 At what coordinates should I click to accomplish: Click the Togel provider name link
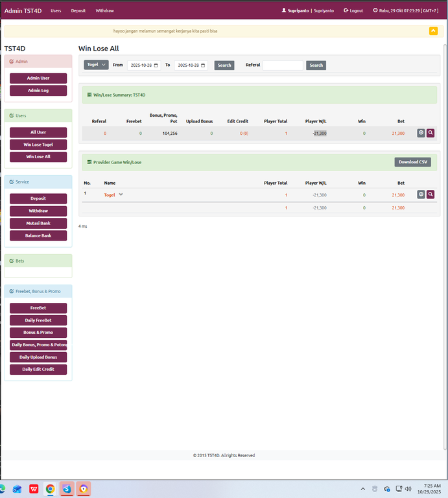tap(109, 195)
